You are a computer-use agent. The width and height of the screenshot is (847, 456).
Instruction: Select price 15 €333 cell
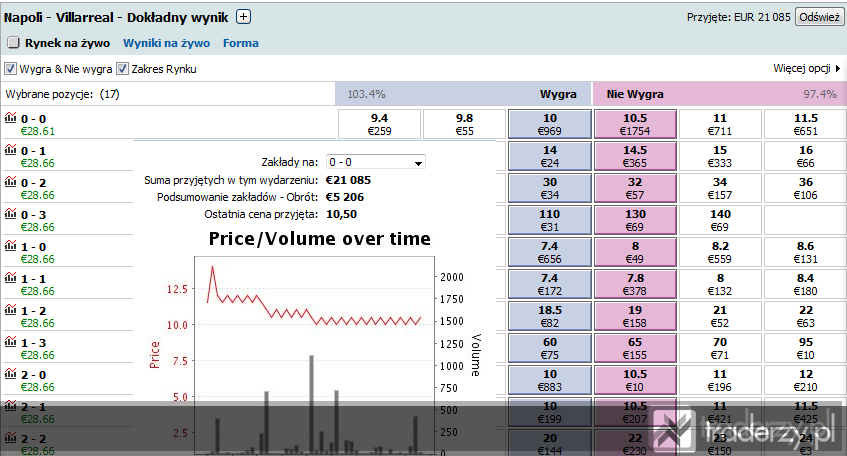coord(720,156)
